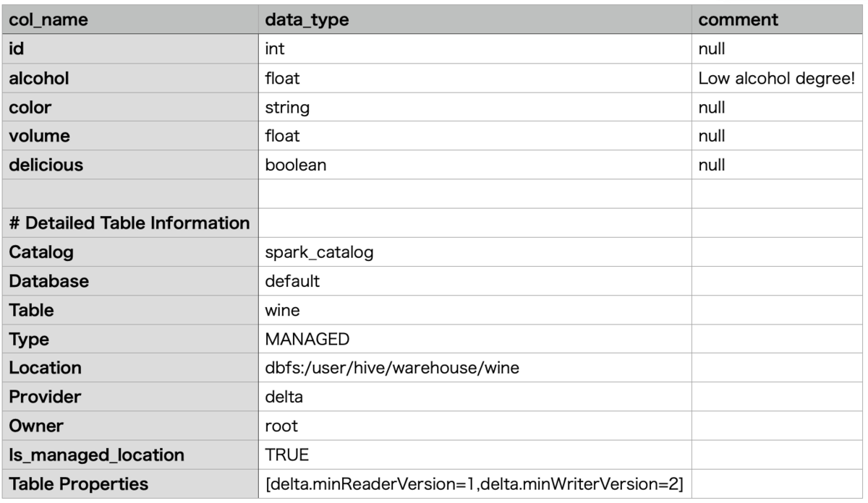868x503 pixels.
Task: Select the '# Detailed Table Information' cell
Action: 130,223
